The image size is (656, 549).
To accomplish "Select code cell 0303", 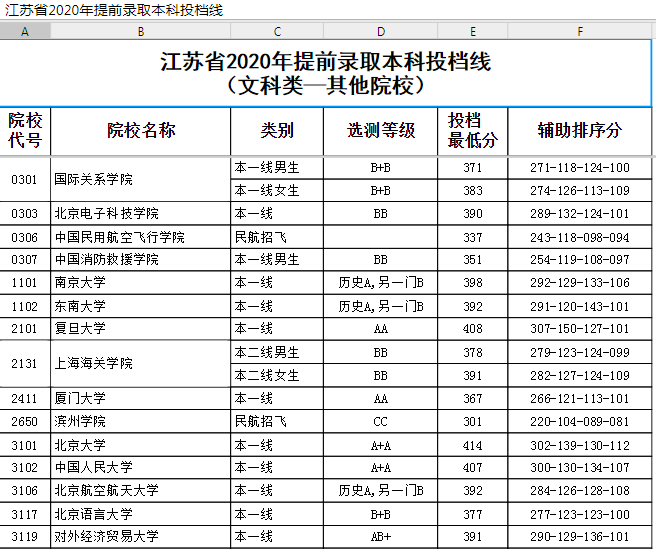I will click(x=25, y=214).
